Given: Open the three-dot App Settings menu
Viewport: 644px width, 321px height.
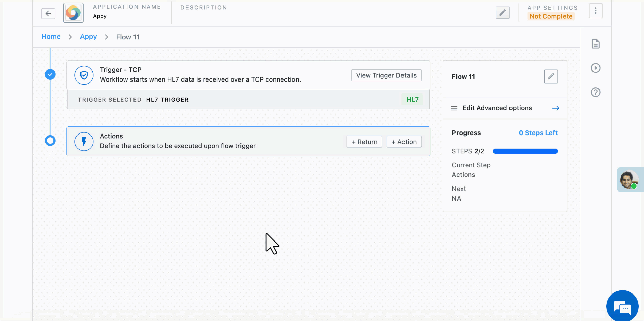Looking at the screenshot, I should (596, 11).
